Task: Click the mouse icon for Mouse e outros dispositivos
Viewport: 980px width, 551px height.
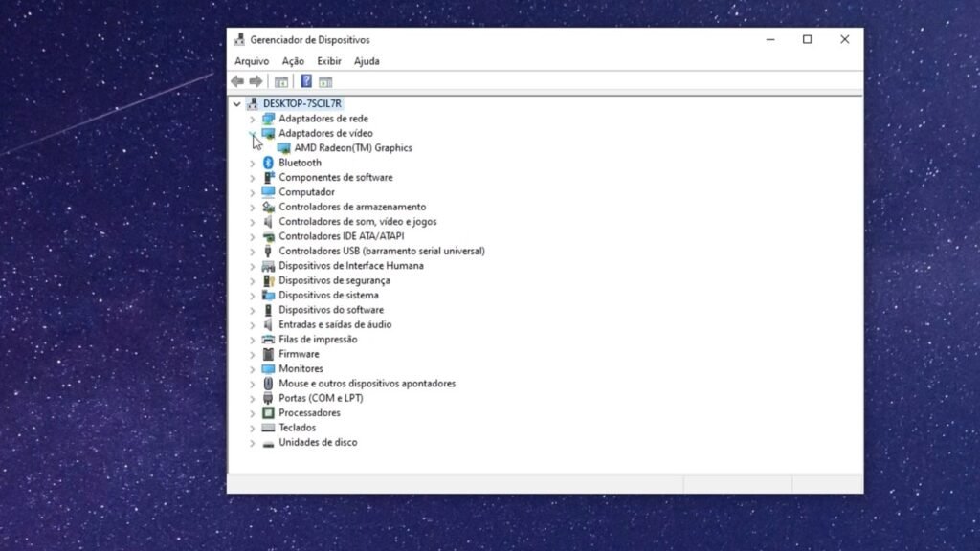Action: (268, 384)
